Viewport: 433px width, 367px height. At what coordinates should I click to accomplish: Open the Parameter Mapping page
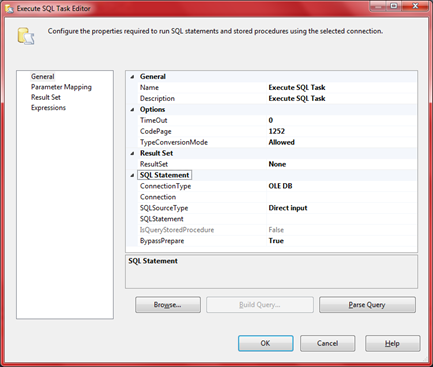tap(61, 87)
